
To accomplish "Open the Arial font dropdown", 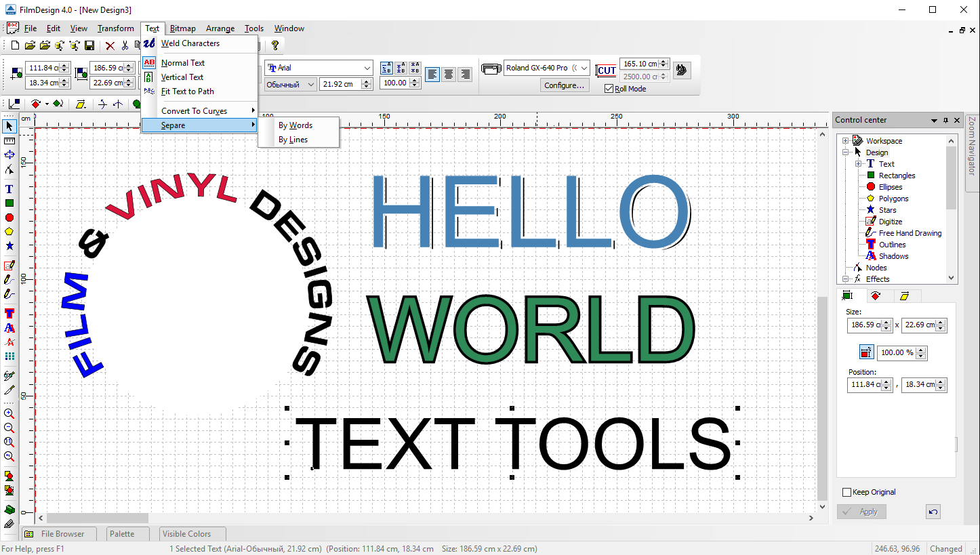I will 367,68.
